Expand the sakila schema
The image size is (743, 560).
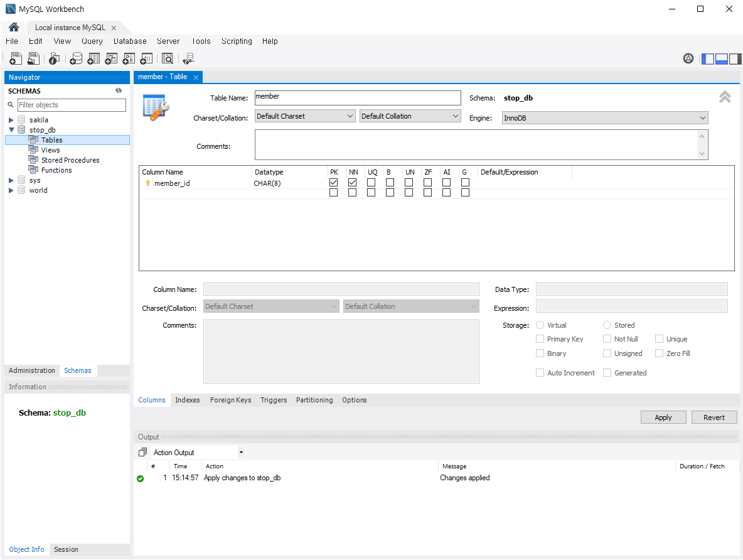[11, 120]
